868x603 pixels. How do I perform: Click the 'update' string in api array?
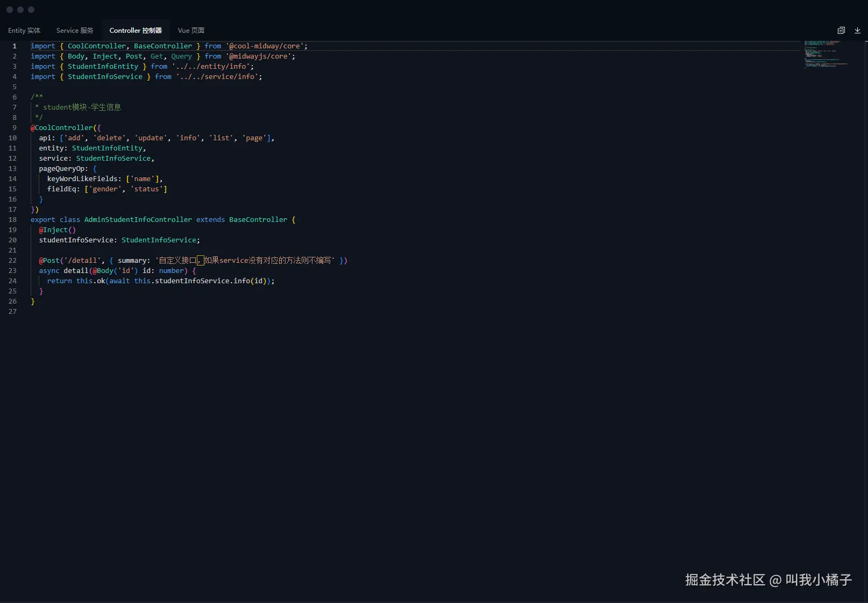pyautogui.click(x=151, y=138)
